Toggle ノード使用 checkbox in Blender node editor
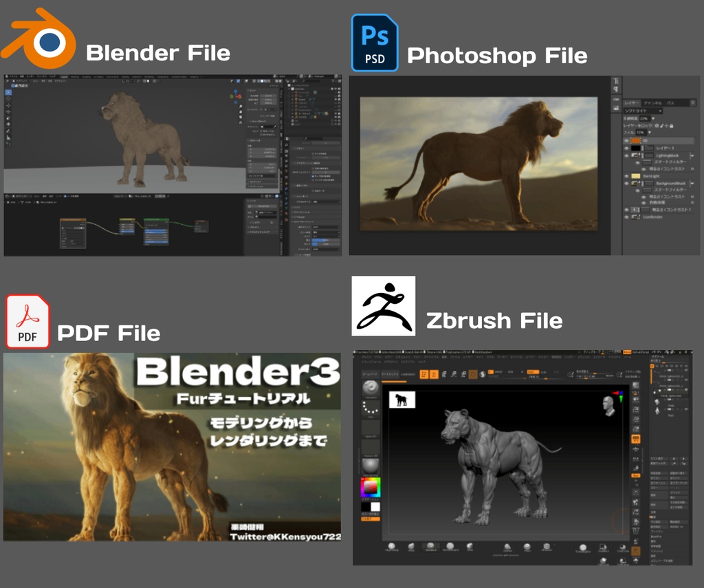The width and height of the screenshot is (704, 588). (x=65, y=196)
